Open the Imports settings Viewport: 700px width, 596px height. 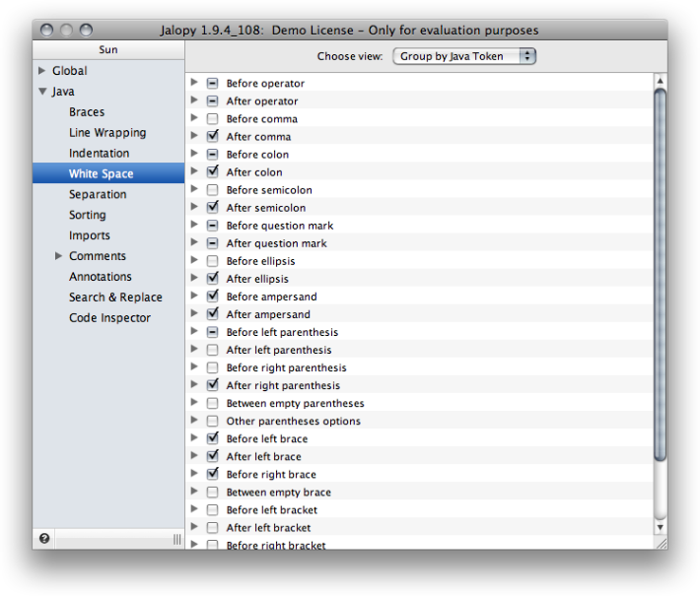pyautogui.click(x=90, y=235)
